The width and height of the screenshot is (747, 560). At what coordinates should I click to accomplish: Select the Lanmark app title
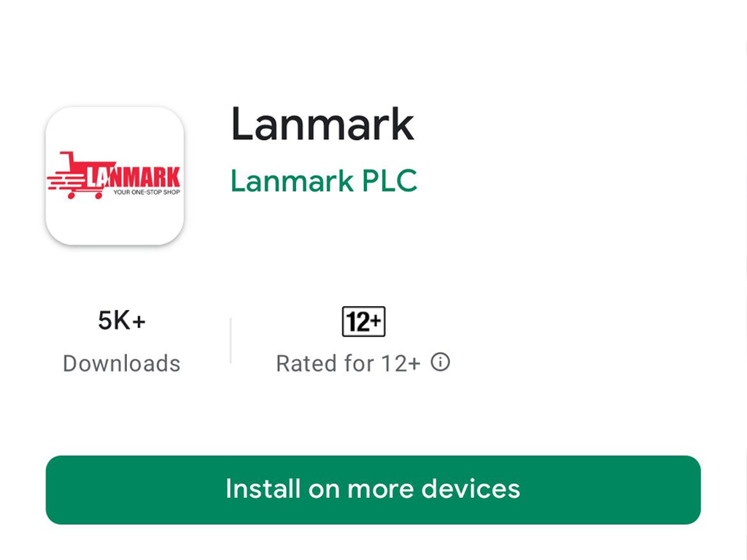[322, 124]
